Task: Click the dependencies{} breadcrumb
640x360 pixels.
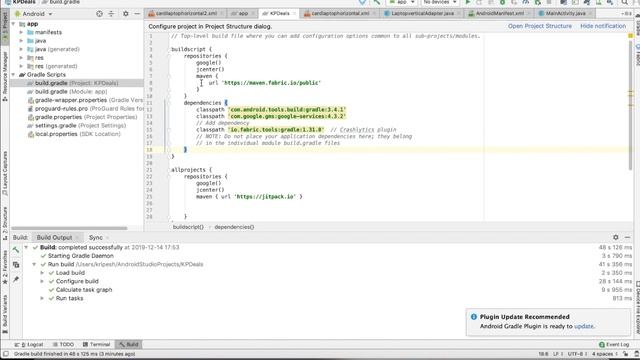Action: (x=234, y=227)
